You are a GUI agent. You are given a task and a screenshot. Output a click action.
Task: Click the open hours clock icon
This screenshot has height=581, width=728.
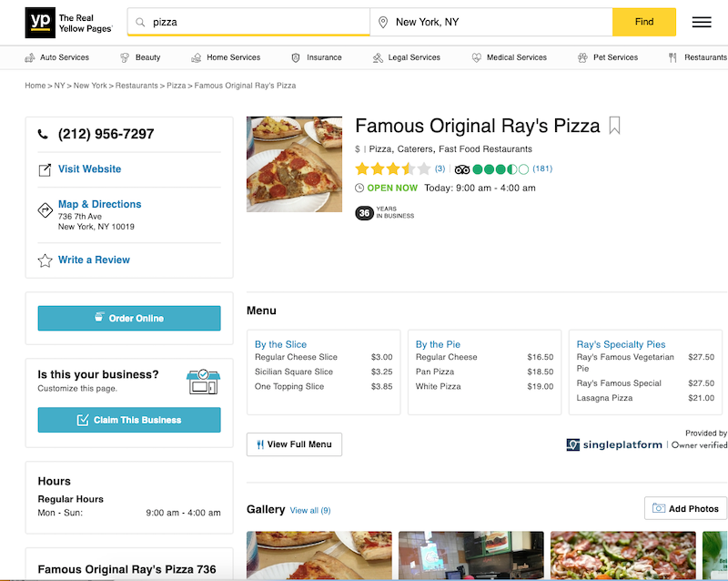(359, 188)
